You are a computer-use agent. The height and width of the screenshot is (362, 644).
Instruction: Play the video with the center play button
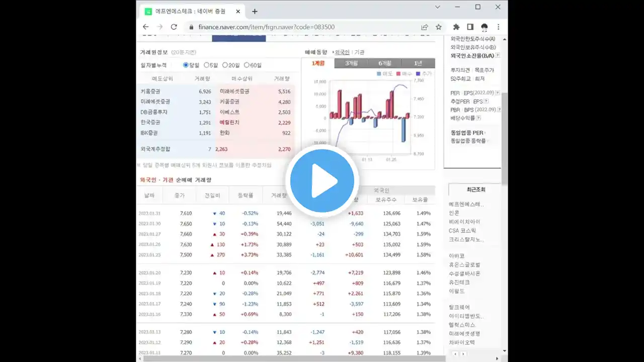point(322,181)
